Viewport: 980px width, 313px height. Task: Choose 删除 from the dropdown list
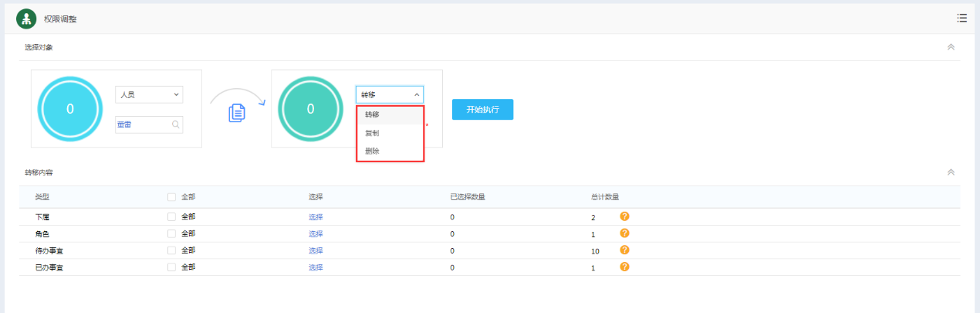pyautogui.click(x=373, y=151)
